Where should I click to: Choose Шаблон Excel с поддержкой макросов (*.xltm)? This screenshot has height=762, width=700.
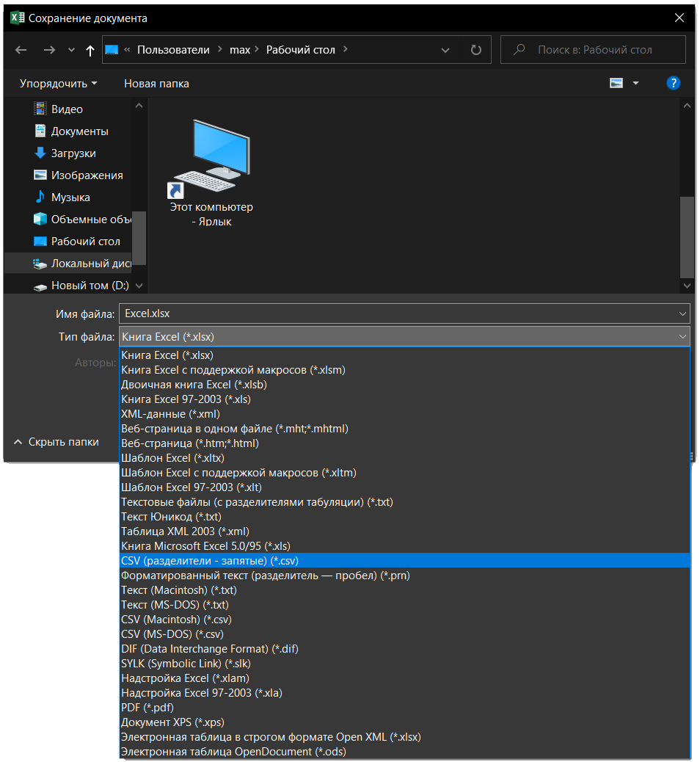point(404,472)
